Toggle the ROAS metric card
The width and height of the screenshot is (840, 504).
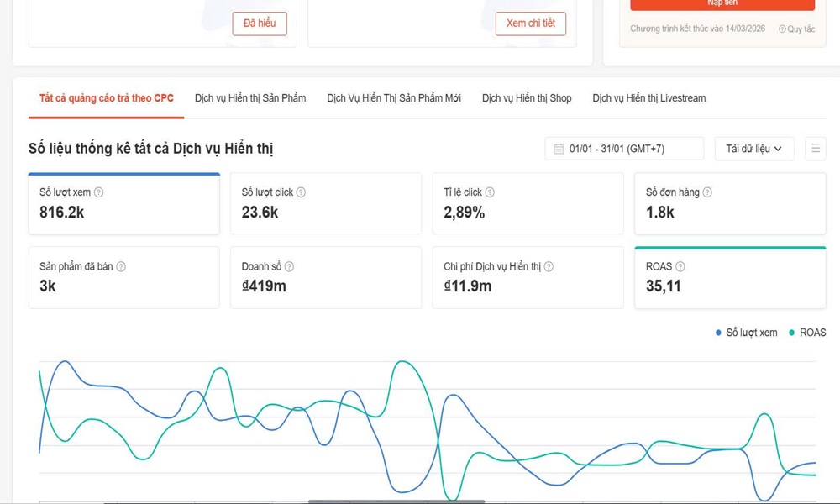coord(729,278)
